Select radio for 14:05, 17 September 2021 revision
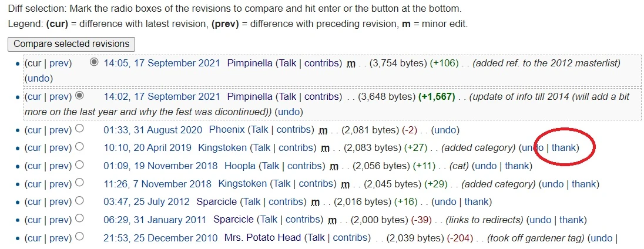The image size is (644, 249). coord(94,62)
